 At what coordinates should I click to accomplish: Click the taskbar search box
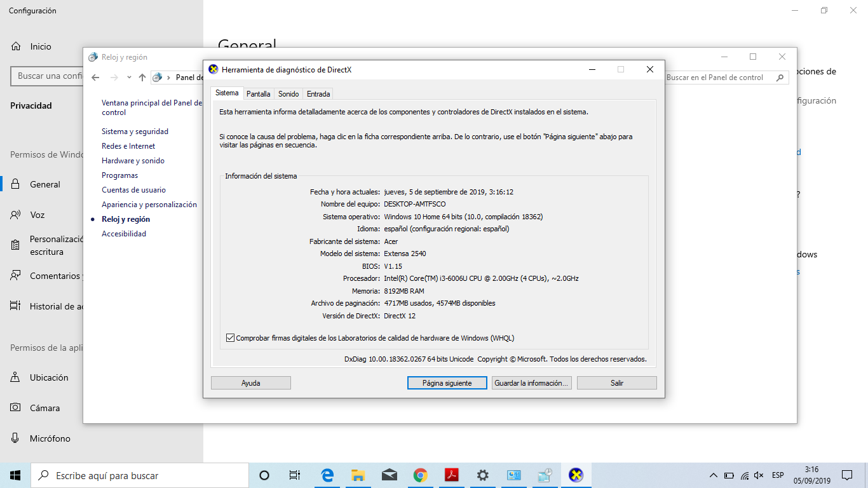[140, 475]
